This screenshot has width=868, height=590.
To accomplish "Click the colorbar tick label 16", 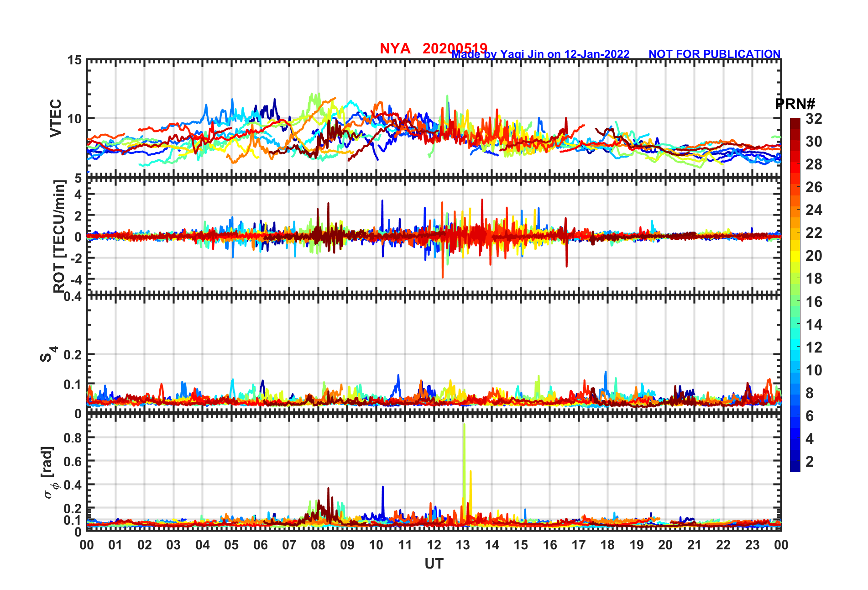I will click(x=814, y=302).
